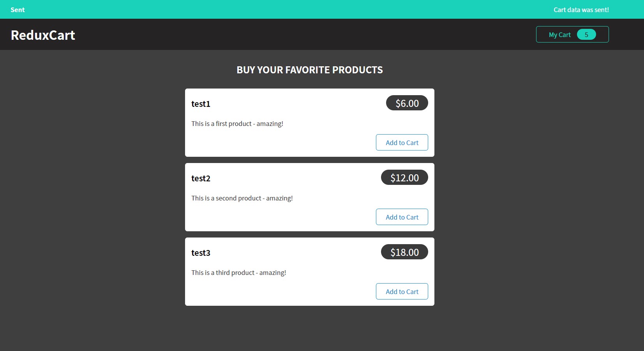Select the test1 product title
The image size is (644, 351).
click(x=201, y=104)
